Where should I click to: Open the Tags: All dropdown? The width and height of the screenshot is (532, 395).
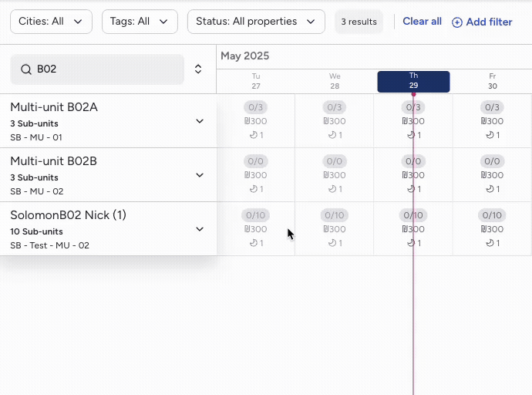tap(140, 22)
